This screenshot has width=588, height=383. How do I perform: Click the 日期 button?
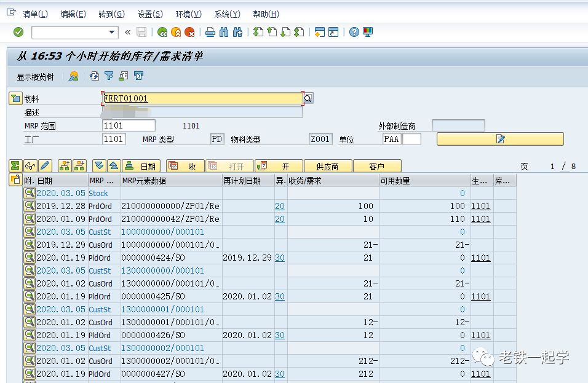click(141, 166)
